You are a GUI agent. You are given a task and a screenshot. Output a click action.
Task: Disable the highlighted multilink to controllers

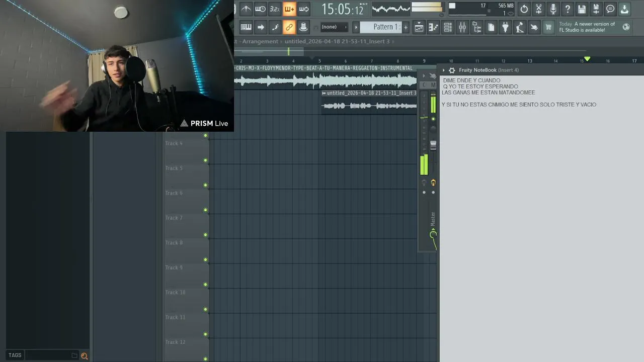(x=289, y=27)
